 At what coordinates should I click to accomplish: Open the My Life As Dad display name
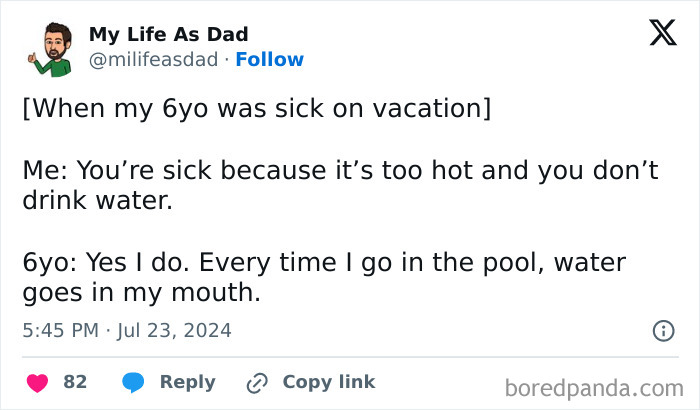[x=169, y=34]
